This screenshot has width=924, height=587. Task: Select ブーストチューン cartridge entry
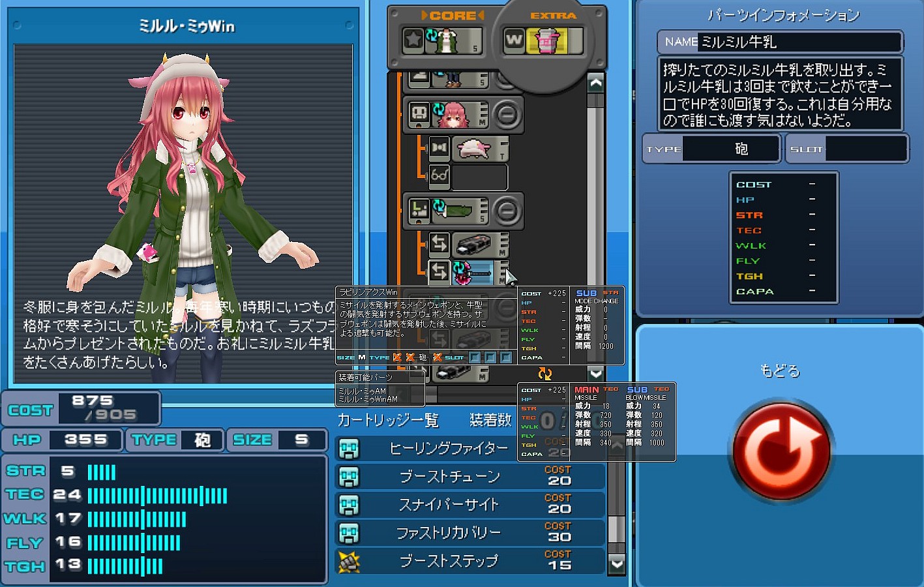449,477
